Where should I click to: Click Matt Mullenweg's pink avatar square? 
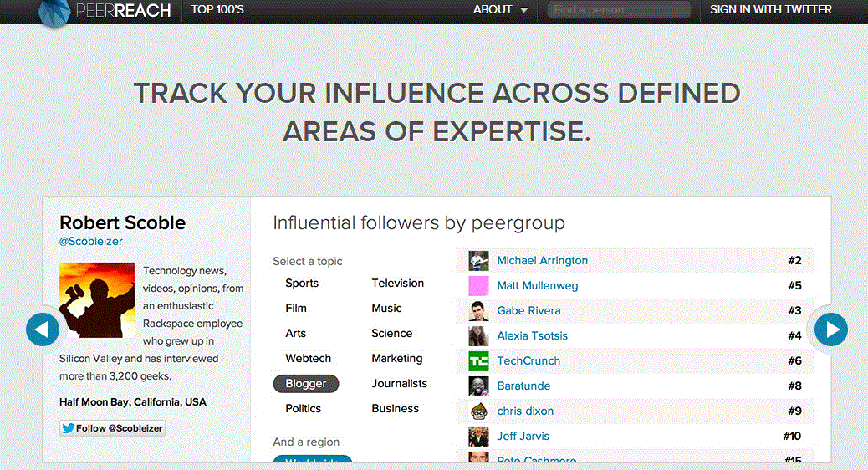pos(479,286)
